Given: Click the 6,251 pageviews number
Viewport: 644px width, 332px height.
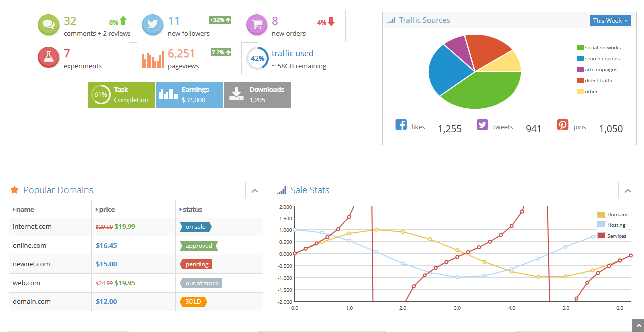Looking at the screenshot, I should pyautogui.click(x=181, y=54).
